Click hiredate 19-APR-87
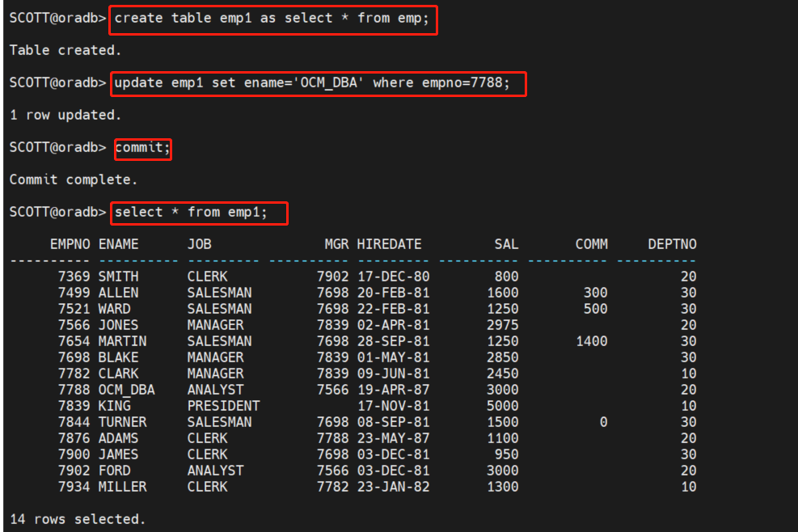Viewport: 798px width, 532px height. (393, 390)
